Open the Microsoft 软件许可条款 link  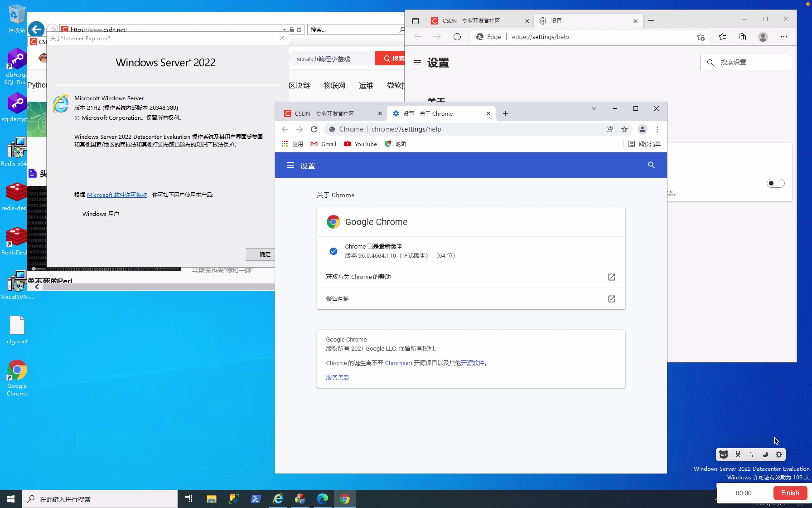click(117, 195)
